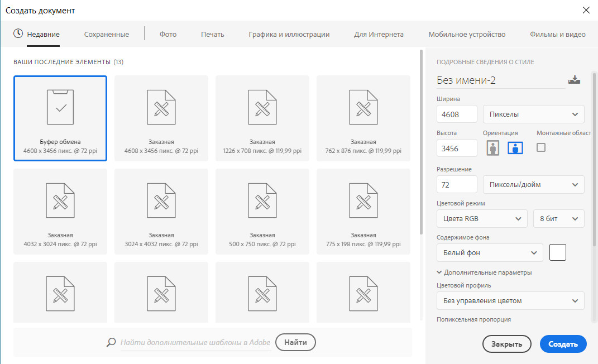Enable the Монтажные области checkbox

pos(540,147)
